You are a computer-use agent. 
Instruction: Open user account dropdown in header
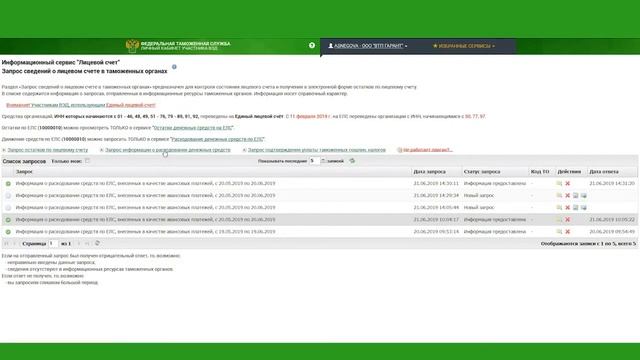coord(368,46)
